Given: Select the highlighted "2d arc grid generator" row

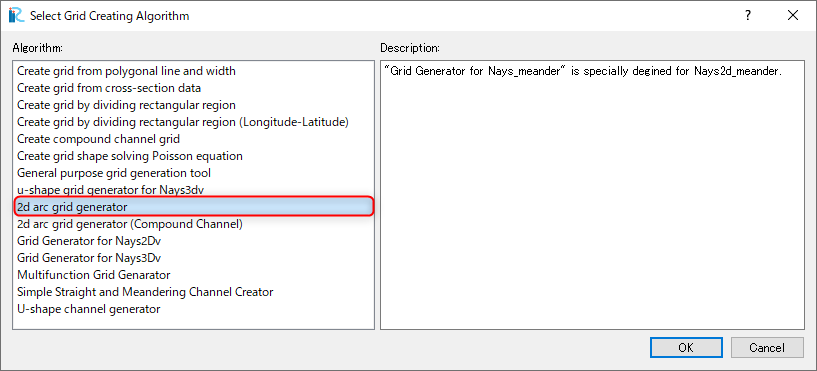Looking at the screenshot, I should [x=193, y=207].
